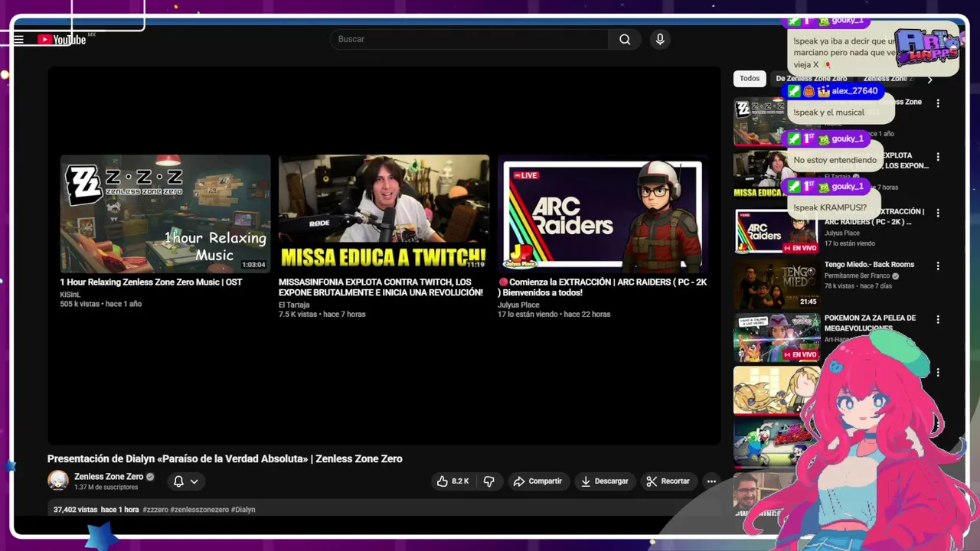
Task: Select the 'De Zenless Zone Zero' chip
Action: 811,79
